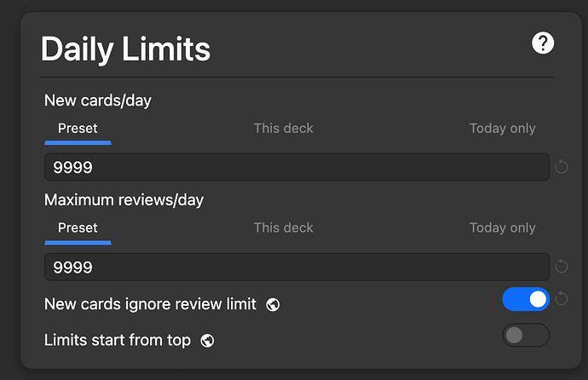The height and width of the screenshot is (380, 588).
Task: Open the Daily Limits help icon
Action: pyautogui.click(x=543, y=43)
